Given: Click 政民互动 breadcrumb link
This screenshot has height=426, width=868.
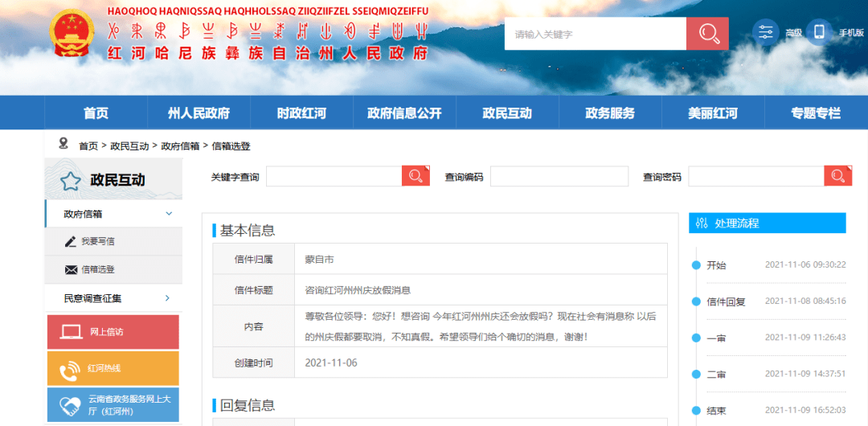Looking at the screenshot, I should (x=129, y=146).
